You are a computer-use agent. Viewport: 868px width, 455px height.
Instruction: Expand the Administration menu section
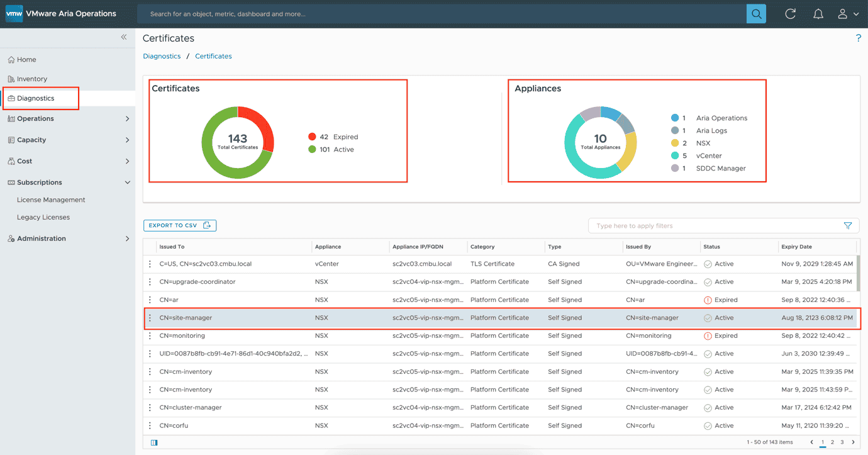tap(128, 239)
